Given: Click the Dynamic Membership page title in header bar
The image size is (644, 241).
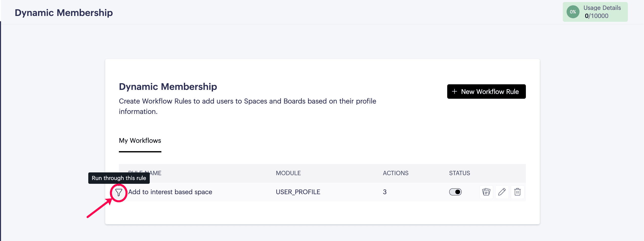Looking at the screenshot, I should pos(64,13).
